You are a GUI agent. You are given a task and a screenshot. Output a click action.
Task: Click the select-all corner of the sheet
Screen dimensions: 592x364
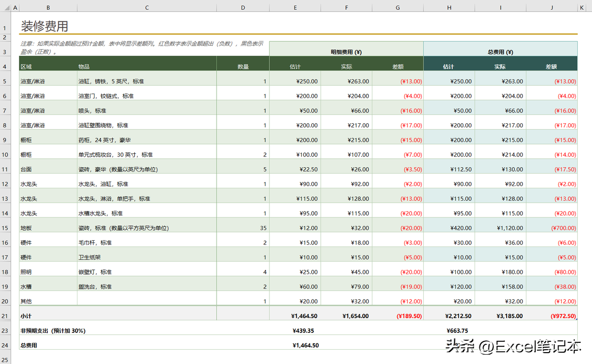[x=5, y=8]
